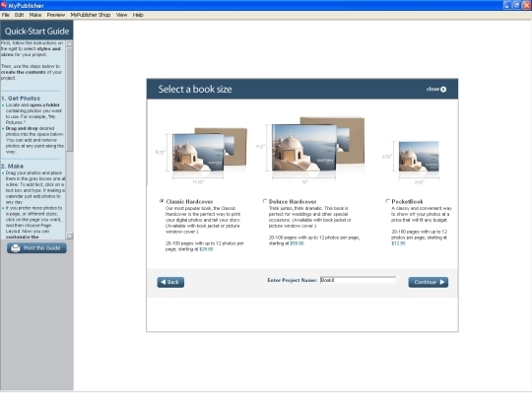Click the PocketBook starting price
The image size is (532, 411).
(398, 243)
